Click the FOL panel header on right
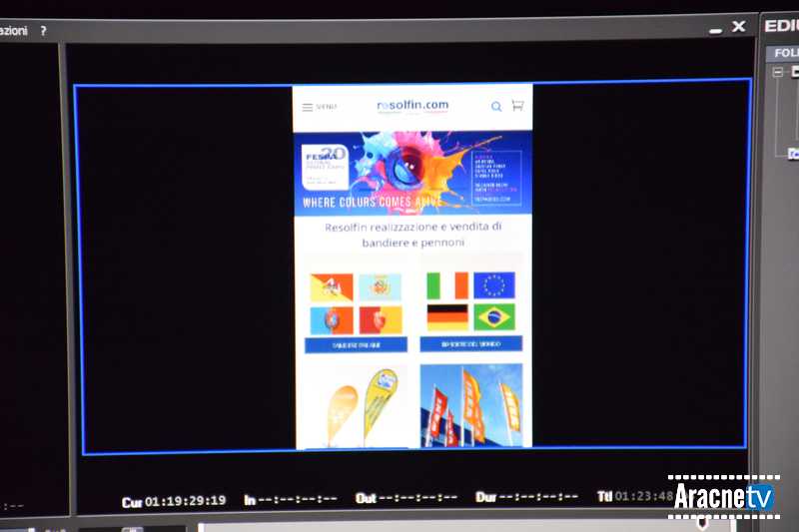Viewport: 799px width, 532px height. pyautogui.click(x=783, y=53)
